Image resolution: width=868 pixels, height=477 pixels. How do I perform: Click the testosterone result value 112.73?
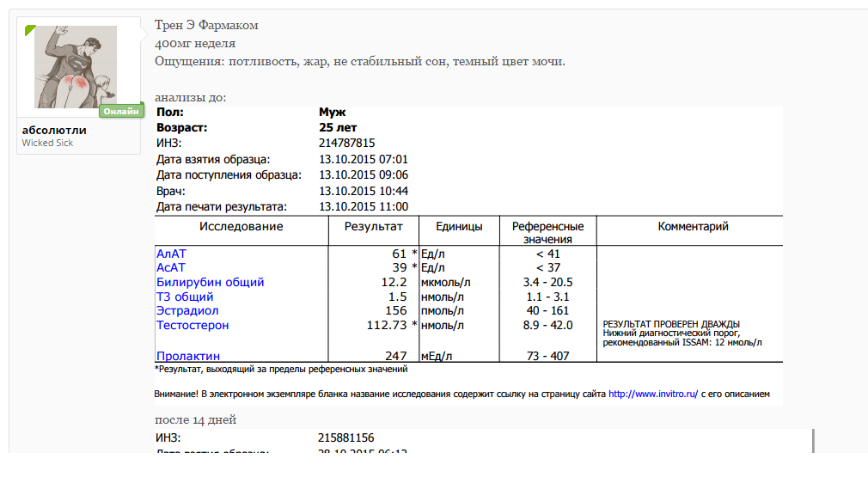point(386,325)
